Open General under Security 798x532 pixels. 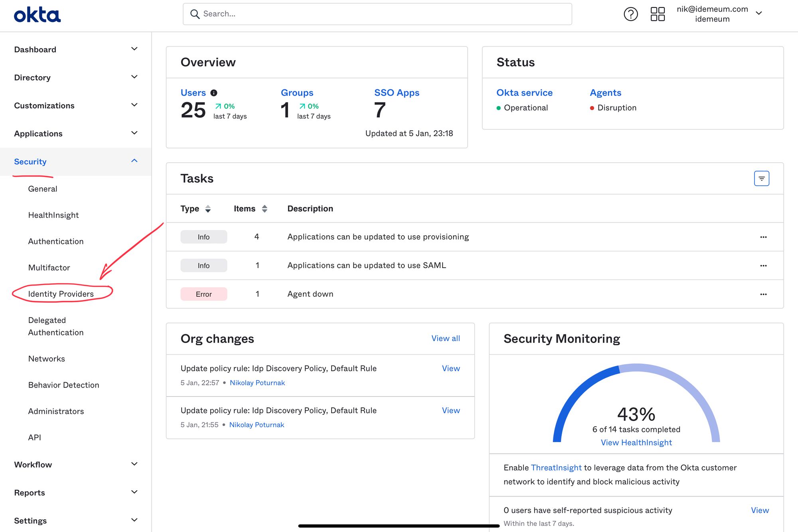click(x=43, y=189)
